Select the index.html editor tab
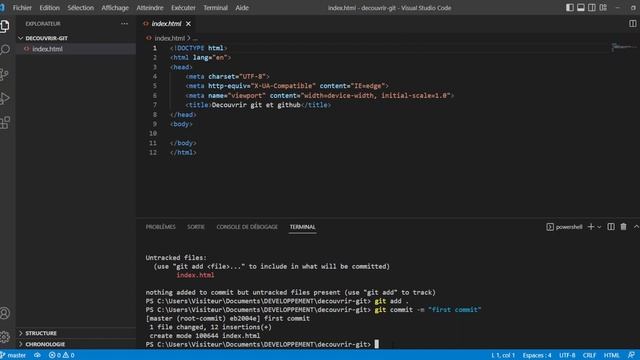This screenshot has width=640, height=360. click(167, 24)
